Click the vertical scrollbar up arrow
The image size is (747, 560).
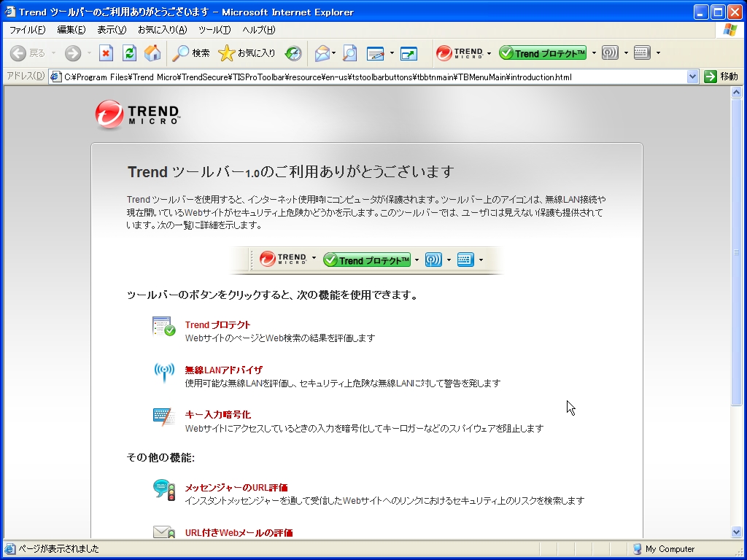(x=737, y=93)
